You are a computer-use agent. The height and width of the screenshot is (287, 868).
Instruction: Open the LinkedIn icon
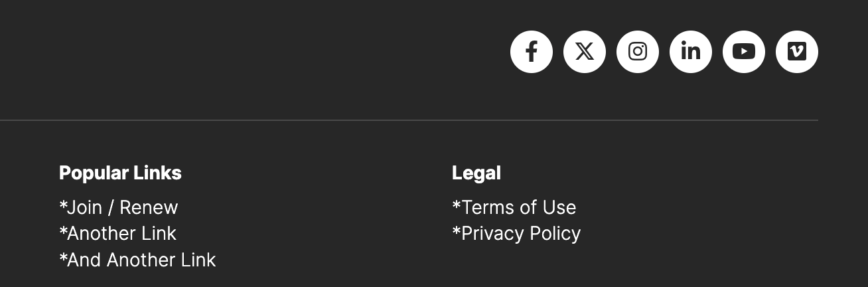tap(690, 52)
